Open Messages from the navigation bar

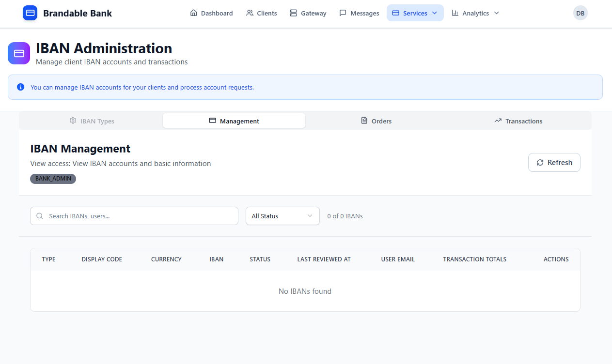(x=359, y=13)
